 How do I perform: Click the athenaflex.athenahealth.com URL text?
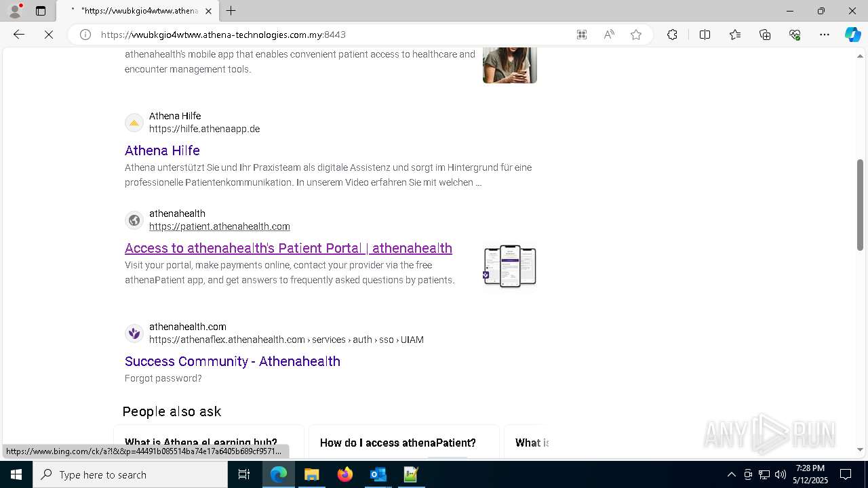click(286, 340)
